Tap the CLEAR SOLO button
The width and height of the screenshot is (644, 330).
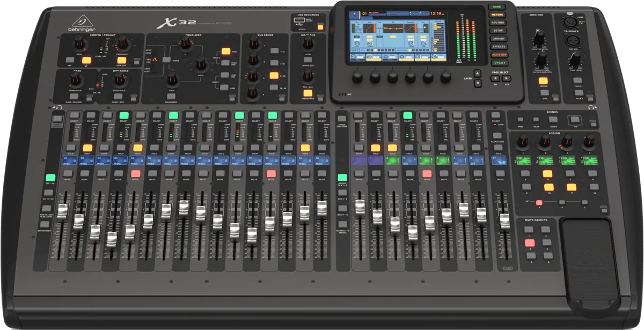(496, 136)
